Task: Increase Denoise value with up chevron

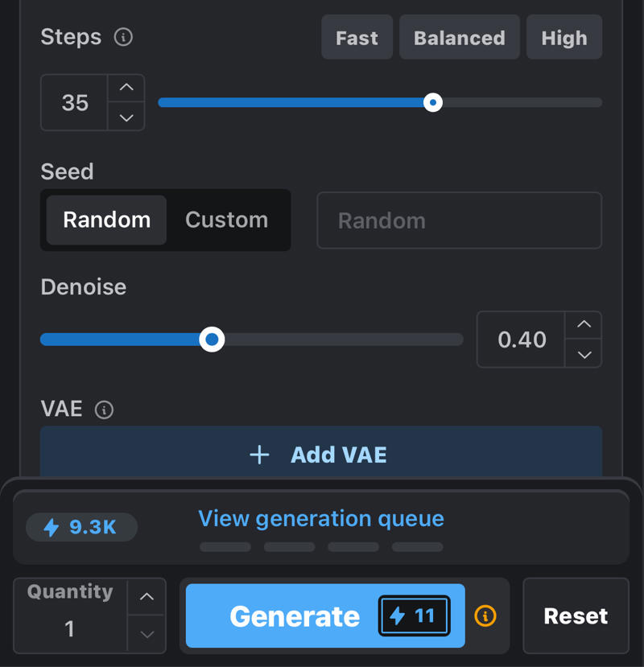Action: click(584, 325)
